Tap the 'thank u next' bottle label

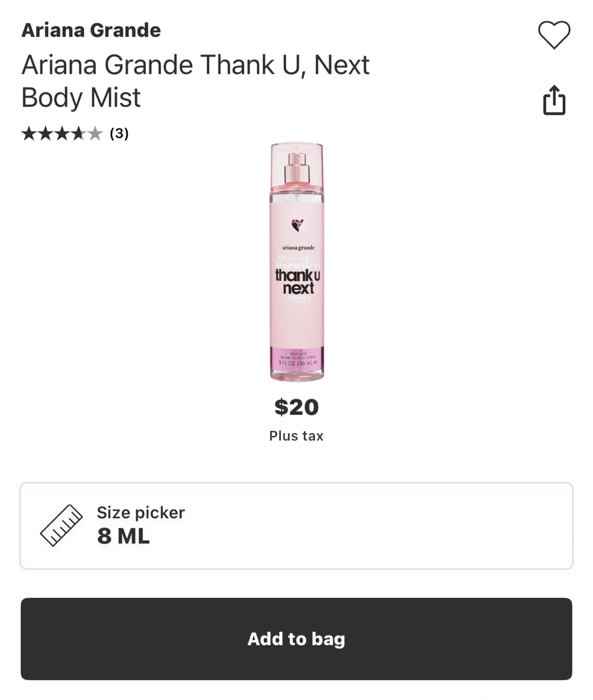[297, 281]
